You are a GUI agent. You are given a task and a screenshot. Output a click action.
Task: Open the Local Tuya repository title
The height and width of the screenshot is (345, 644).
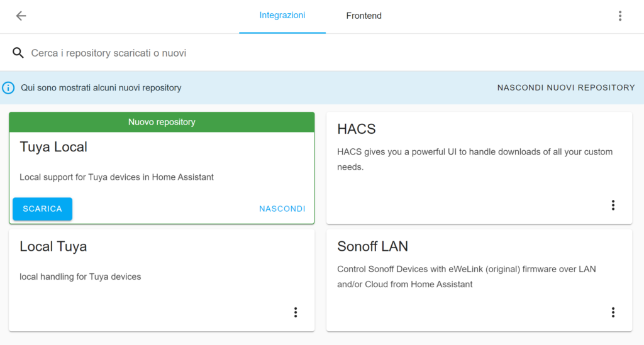click(x=53, y=246)
